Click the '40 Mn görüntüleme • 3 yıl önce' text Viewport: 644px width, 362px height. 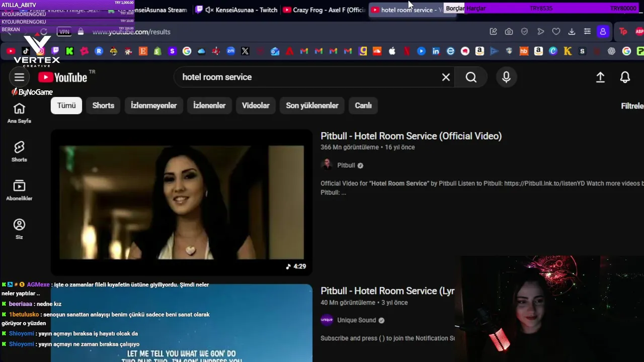coord(364,303)
